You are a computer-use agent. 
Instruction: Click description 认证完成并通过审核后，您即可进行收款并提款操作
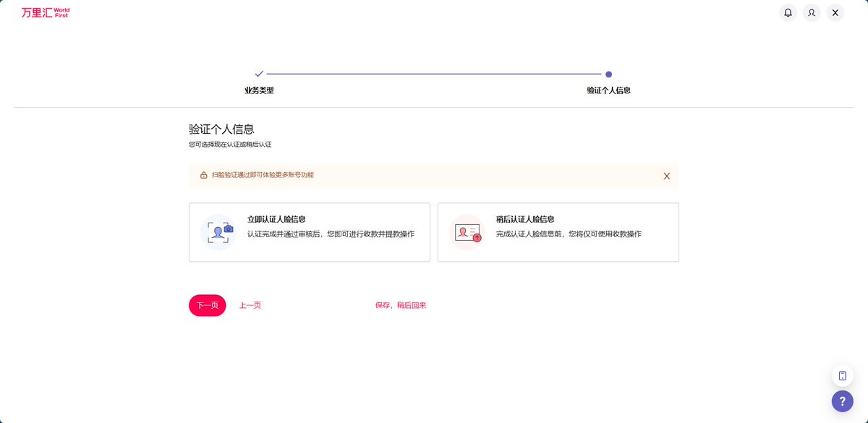point(331,234)
